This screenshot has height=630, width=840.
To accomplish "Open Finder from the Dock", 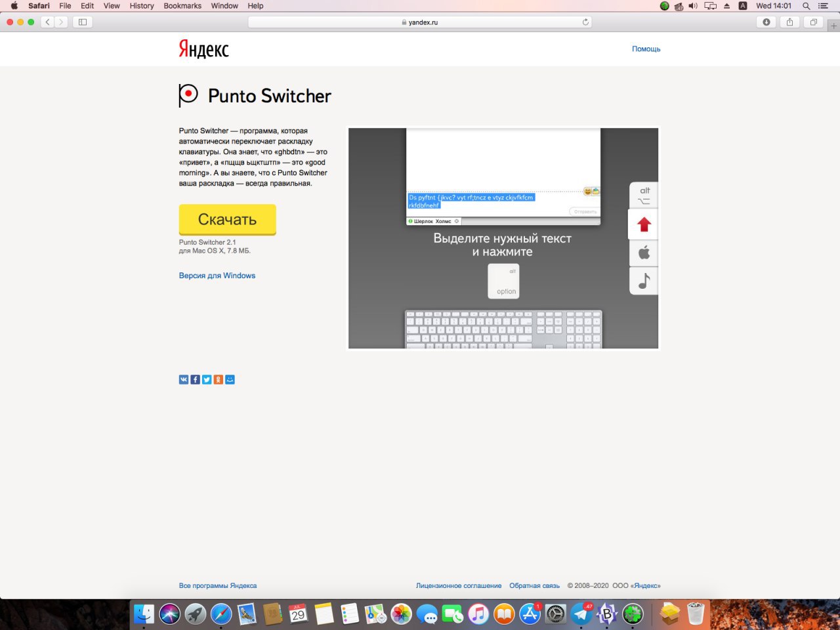I will (144, 614).
